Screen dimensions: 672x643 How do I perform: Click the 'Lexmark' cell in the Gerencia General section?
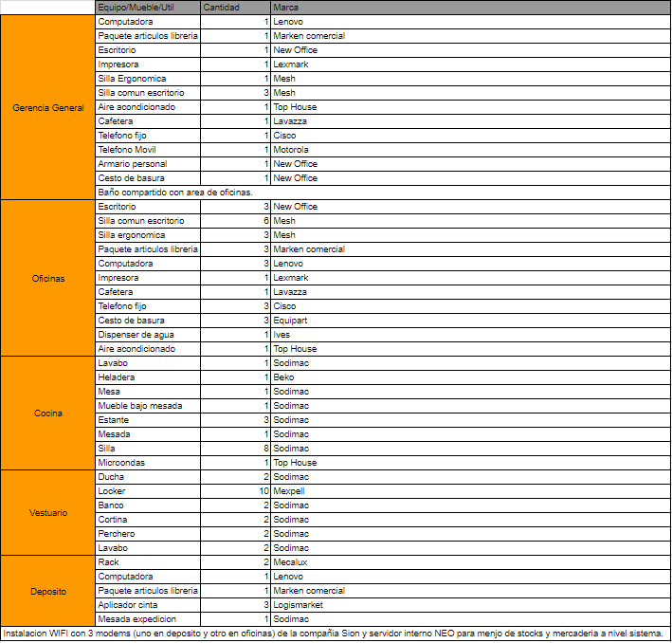tap(470, 64)
